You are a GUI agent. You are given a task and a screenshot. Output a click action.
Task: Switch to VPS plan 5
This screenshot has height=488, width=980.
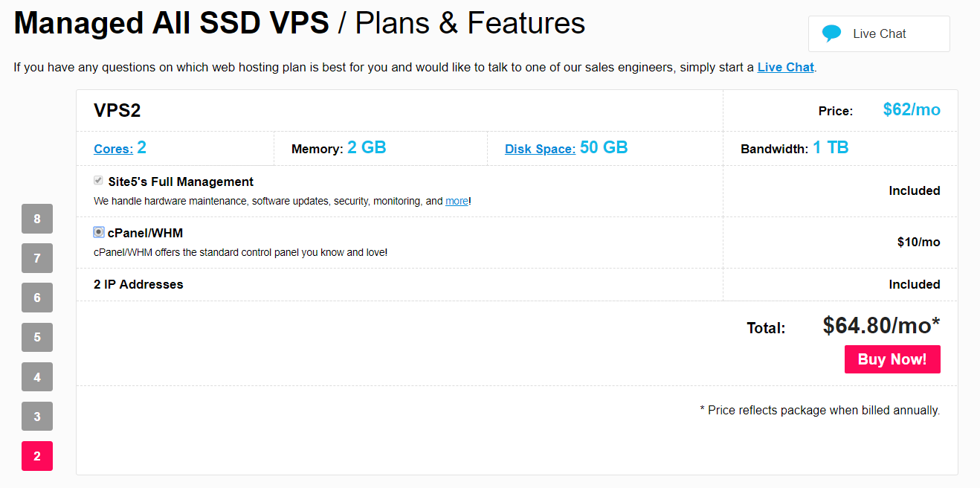36,337
